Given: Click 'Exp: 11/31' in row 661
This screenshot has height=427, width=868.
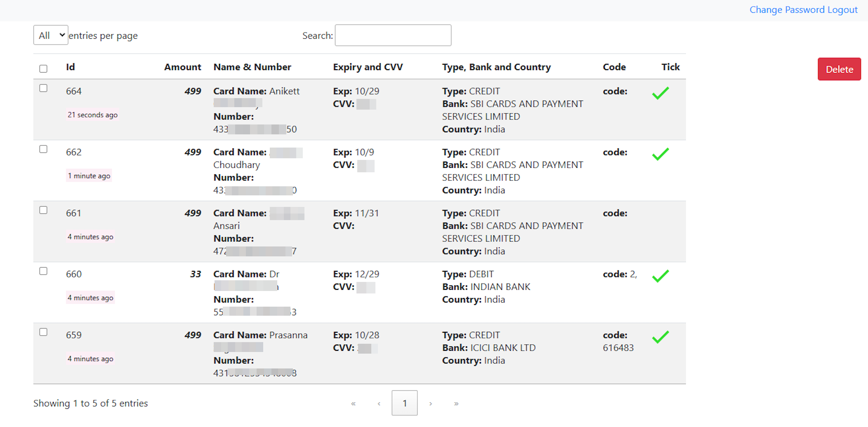Looking at the screenshot, I should (x=356, y=213).
